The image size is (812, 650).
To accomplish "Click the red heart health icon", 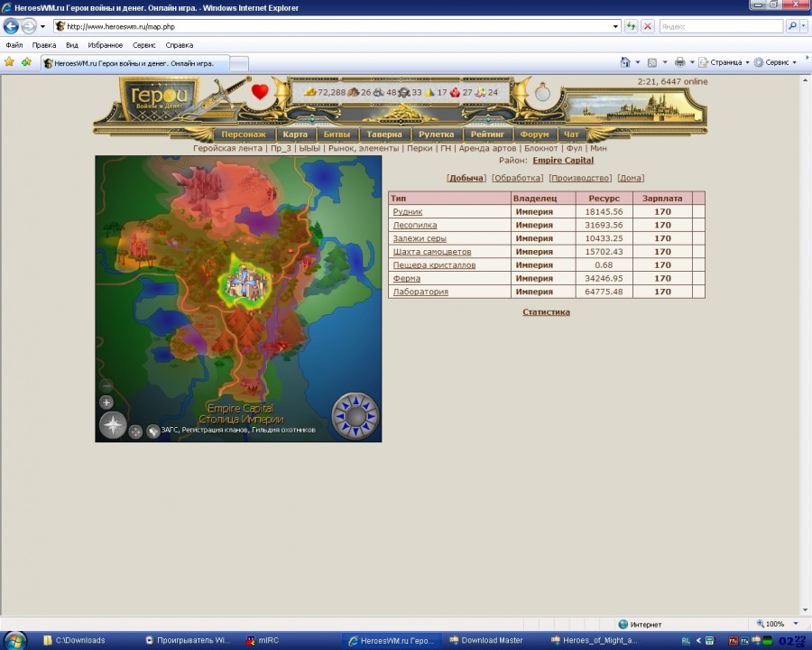I will (x=260, y=92).
